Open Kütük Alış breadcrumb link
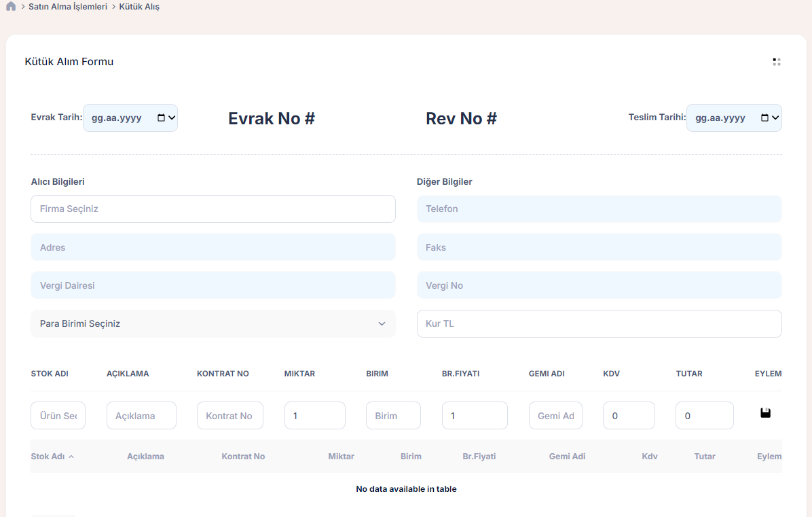The width and height of the screenshot is (812, 517). tap(139, 7)
